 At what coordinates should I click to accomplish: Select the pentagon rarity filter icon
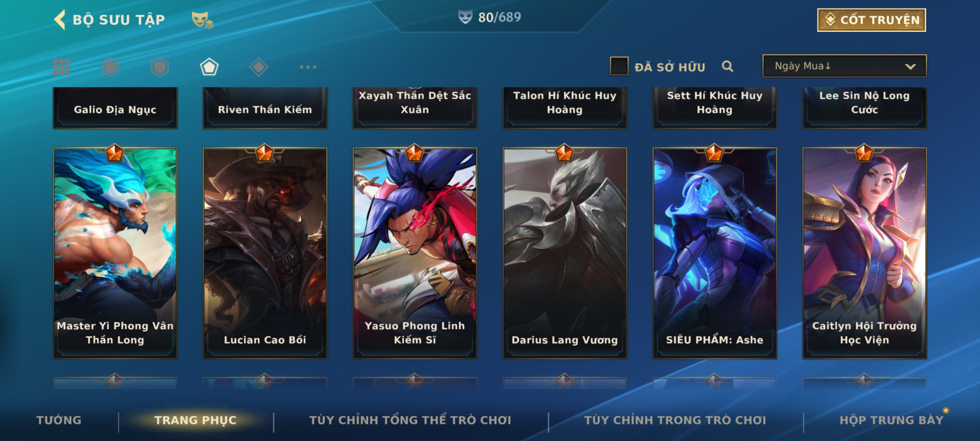coord(209,67)
